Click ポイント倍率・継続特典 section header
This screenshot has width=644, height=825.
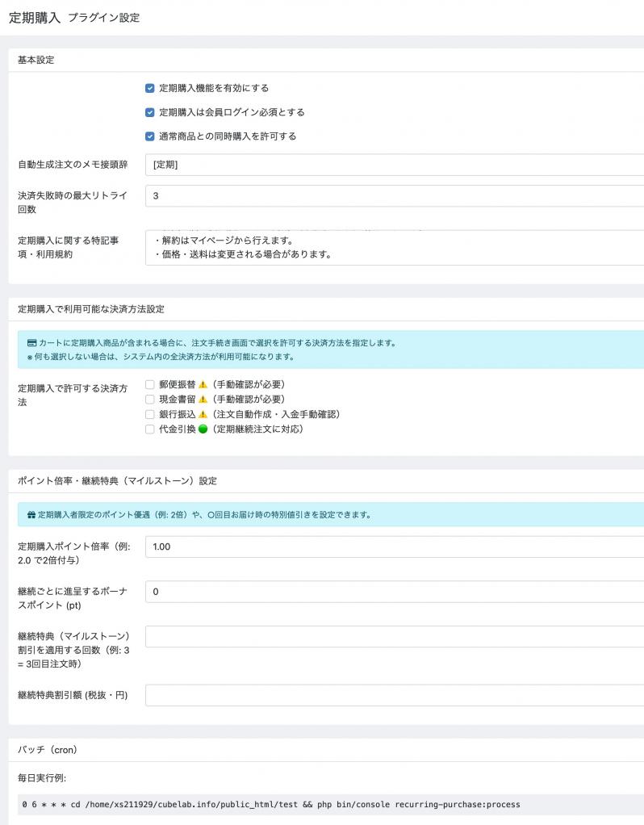pyautogui.click(x=117, y=481)
